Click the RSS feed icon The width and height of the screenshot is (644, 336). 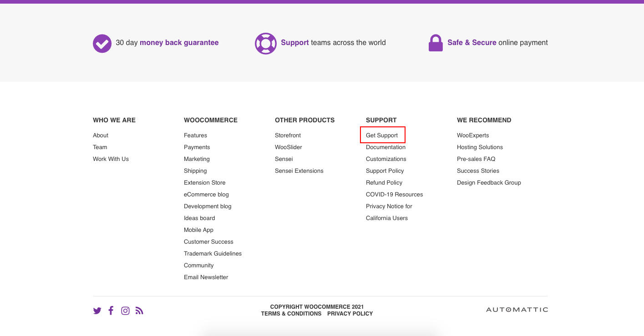[x=139, y=311]
